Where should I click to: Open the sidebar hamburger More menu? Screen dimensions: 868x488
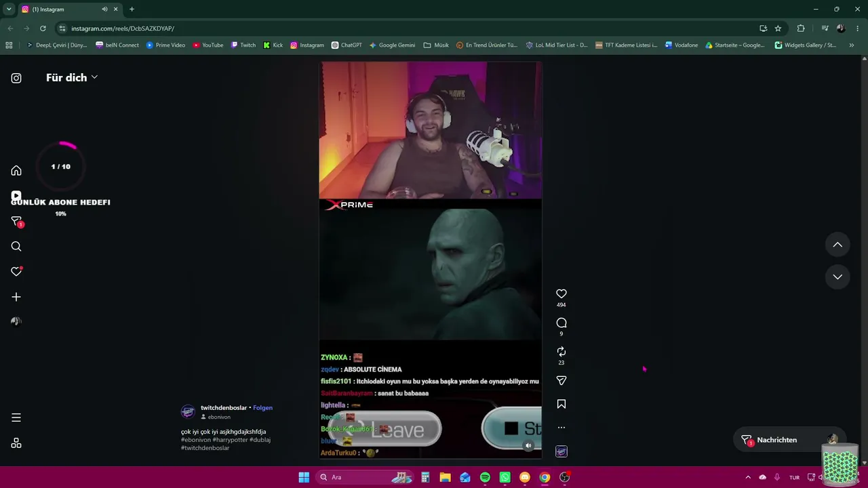pos(16,418)
